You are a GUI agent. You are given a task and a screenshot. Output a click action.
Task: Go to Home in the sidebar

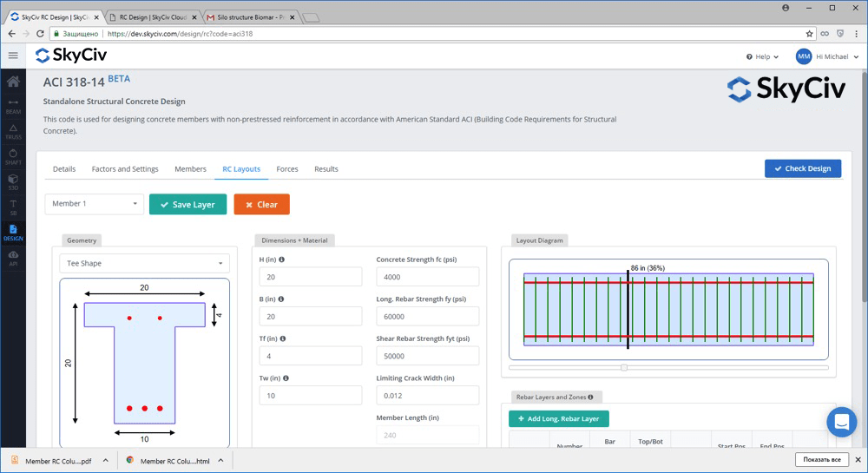tap(13, 82)
